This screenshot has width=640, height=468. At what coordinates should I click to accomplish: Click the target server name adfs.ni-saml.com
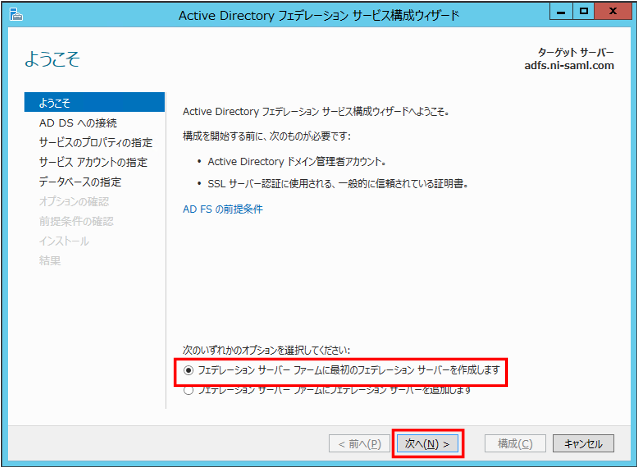click(x=569, y=65)
